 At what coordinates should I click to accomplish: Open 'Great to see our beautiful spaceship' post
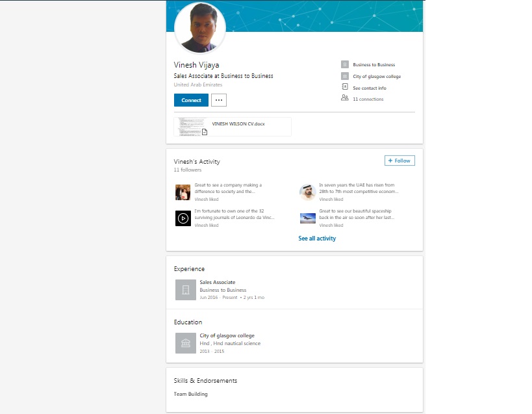[x=357, y=214]
